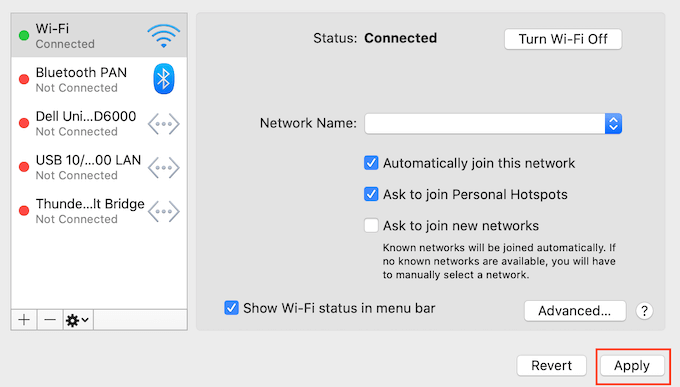The height and width of the screenshot is (387, 680).
Task: Open the Network Name dropdown arrows
Action: (x=613, y=124)
